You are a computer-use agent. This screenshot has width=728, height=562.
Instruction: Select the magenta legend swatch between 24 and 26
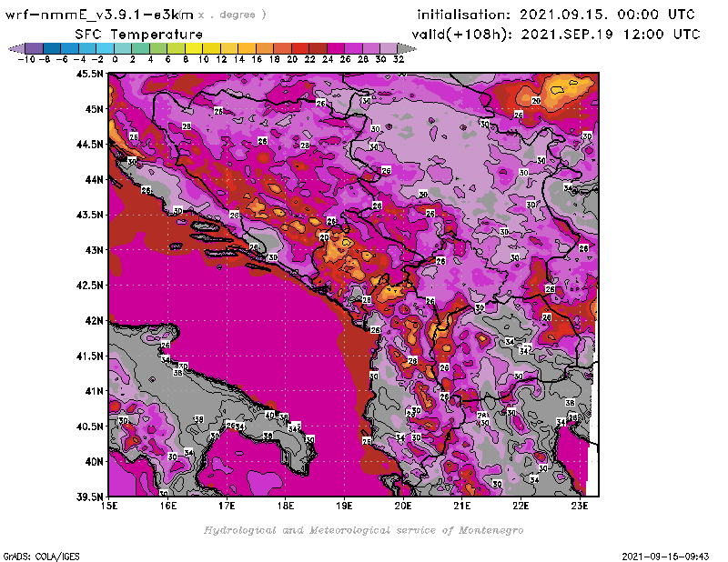click(336, 48)
